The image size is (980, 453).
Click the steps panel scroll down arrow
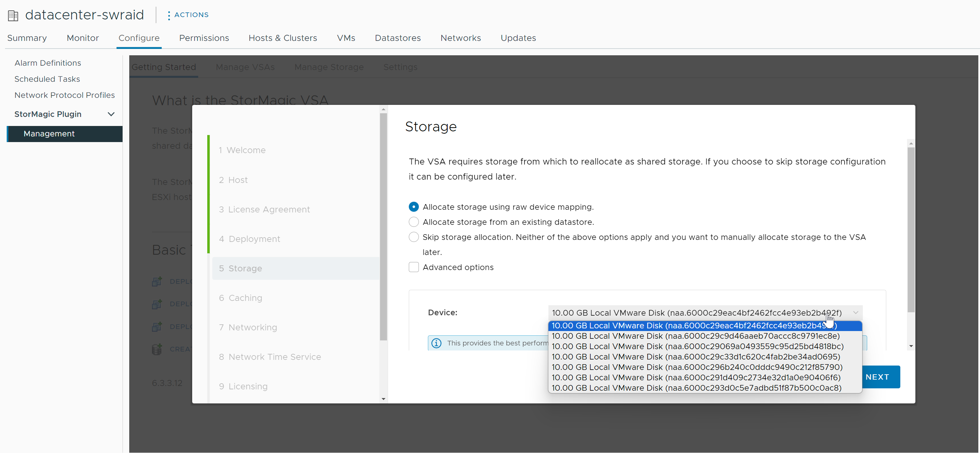tap(383, 399)
